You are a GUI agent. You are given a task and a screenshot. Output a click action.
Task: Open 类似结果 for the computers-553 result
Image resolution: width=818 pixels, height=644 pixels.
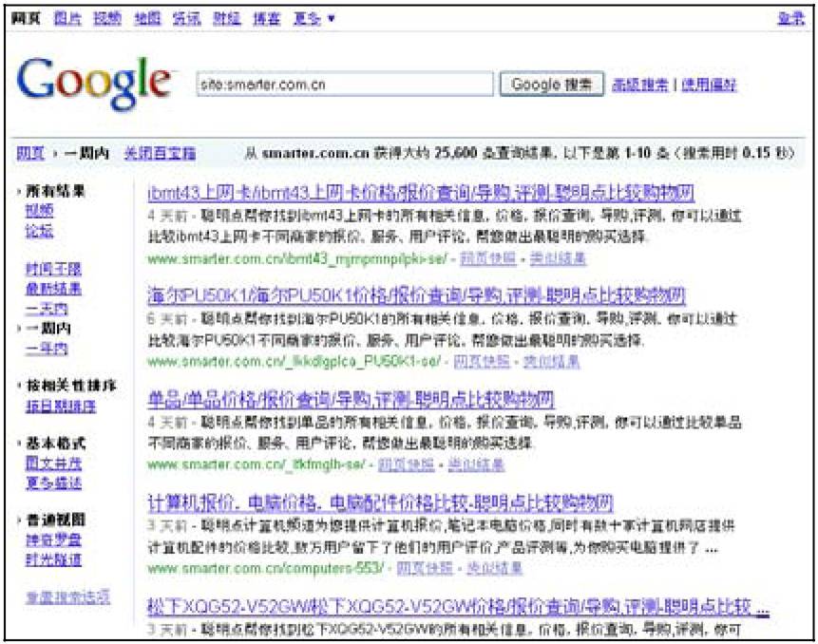(x=495, y=567)
